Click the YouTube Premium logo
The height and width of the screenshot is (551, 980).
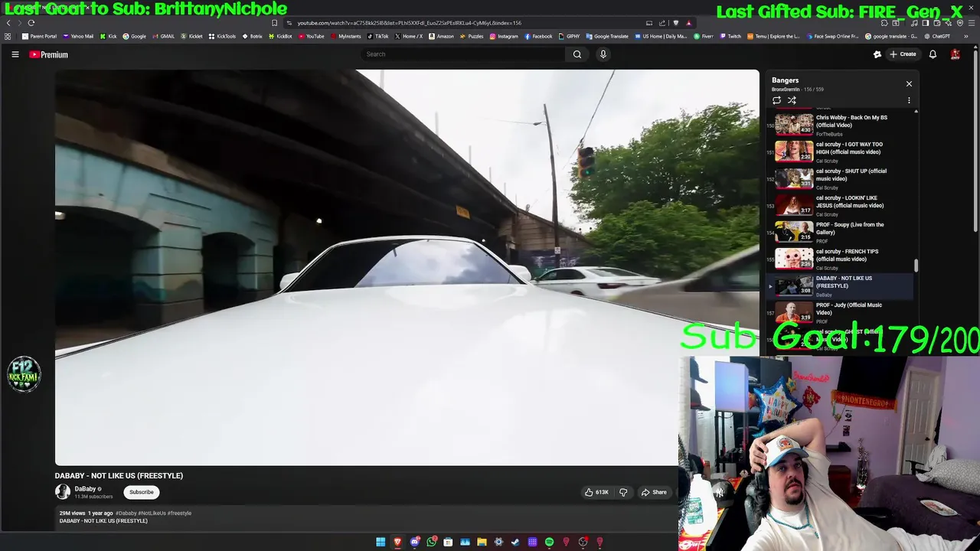[x=48, y=54]
